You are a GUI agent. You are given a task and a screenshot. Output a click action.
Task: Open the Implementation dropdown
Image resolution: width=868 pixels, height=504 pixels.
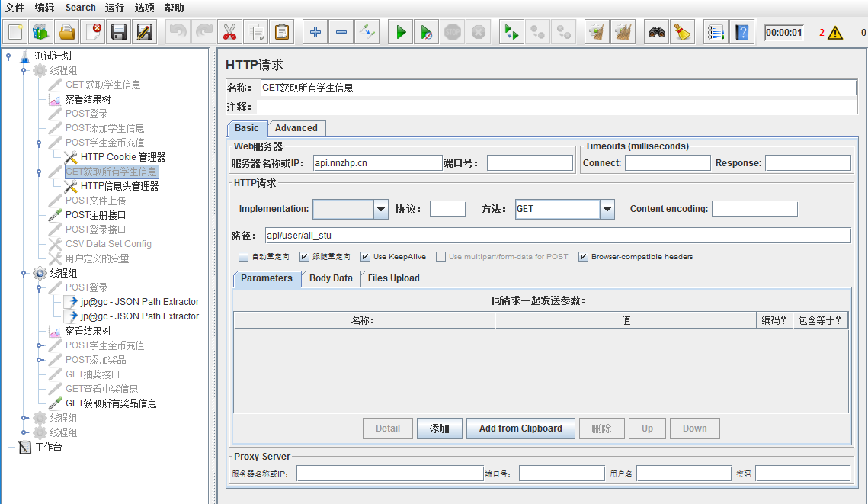pos(381,209)
